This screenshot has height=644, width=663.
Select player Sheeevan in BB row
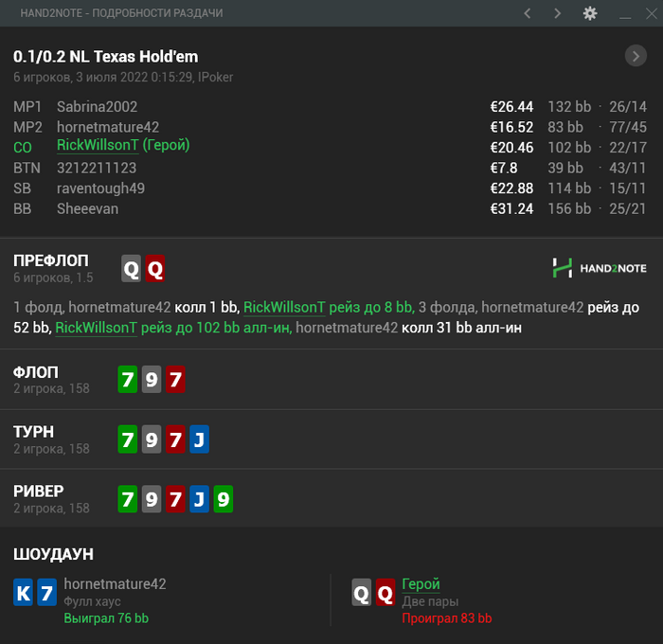pos(87,208)
